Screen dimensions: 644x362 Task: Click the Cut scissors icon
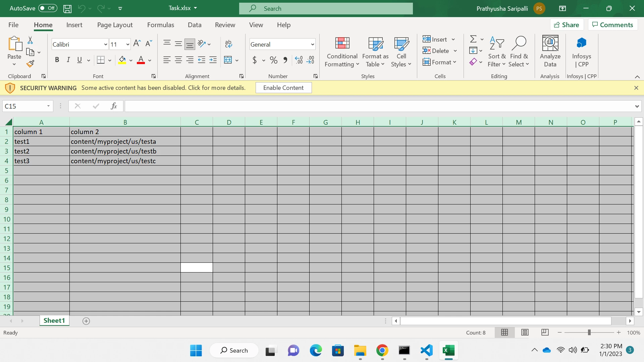pos(30,40)
